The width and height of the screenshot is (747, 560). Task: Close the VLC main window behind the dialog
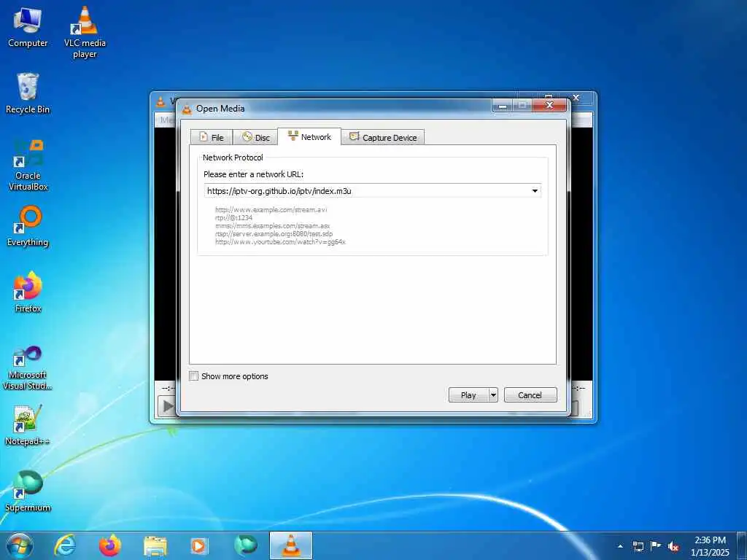[576, 98]
